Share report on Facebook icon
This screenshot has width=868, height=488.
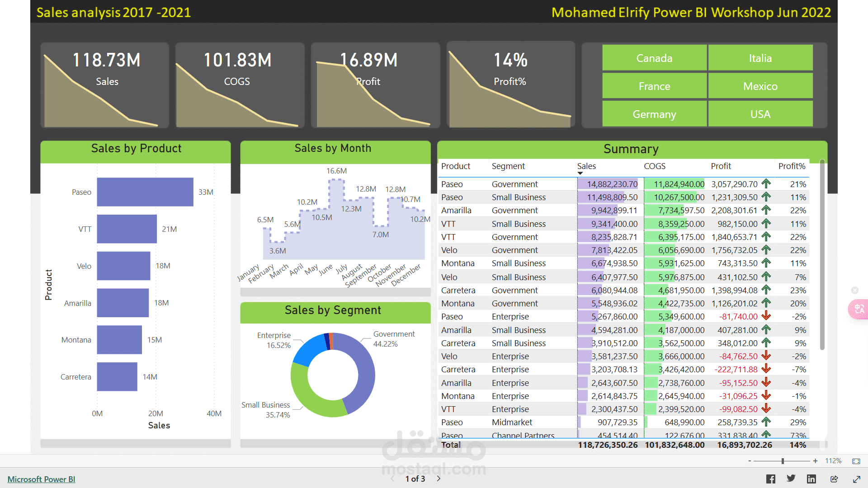(771, 479)
